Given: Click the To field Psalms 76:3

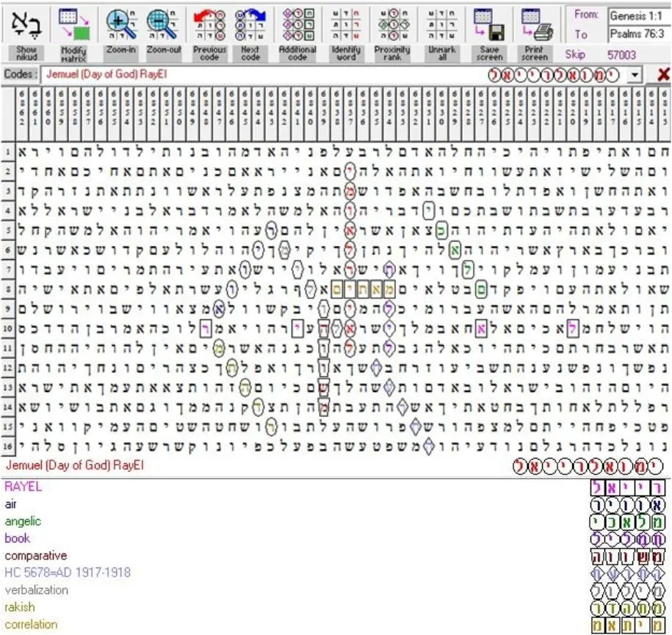Looking at the screenshot, I should click(638, 34).
